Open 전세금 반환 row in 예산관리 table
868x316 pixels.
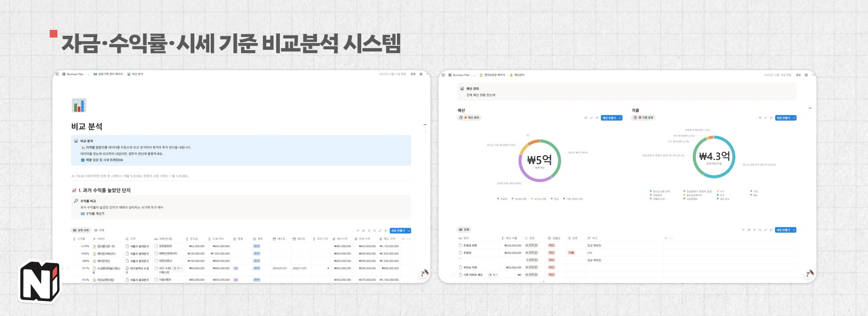coord(470,245)
